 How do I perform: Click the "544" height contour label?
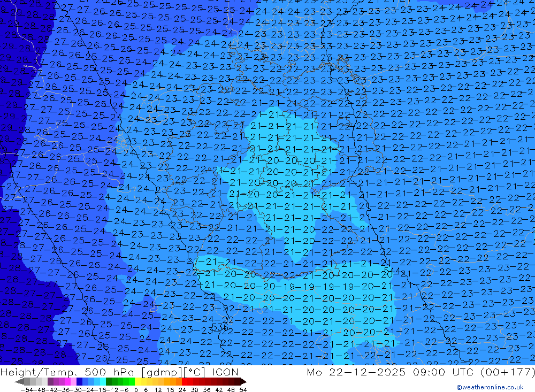coord(392,271)
